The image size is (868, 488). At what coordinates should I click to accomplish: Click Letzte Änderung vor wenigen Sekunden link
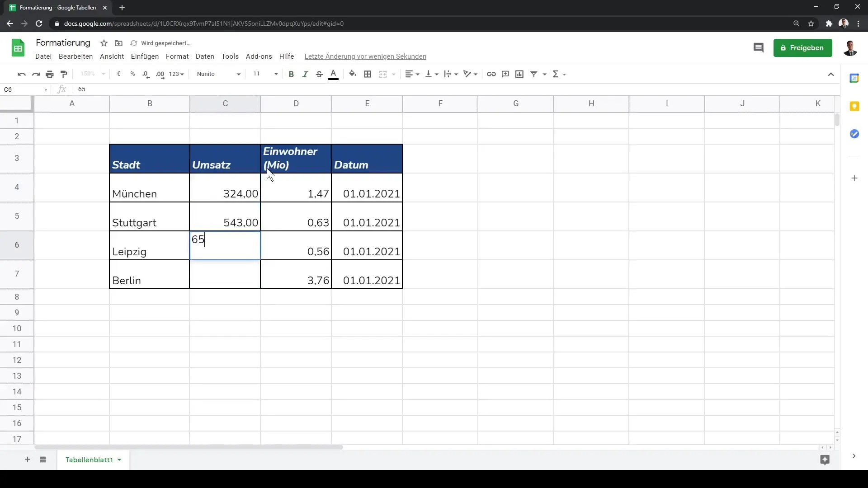(x=365, y=56)
